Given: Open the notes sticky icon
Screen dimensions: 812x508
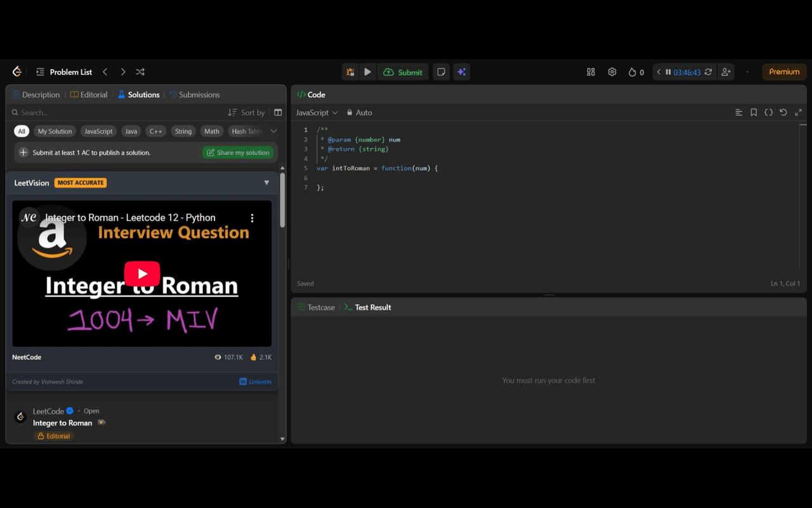Looking at the screenshot, I should pos(441,72).
